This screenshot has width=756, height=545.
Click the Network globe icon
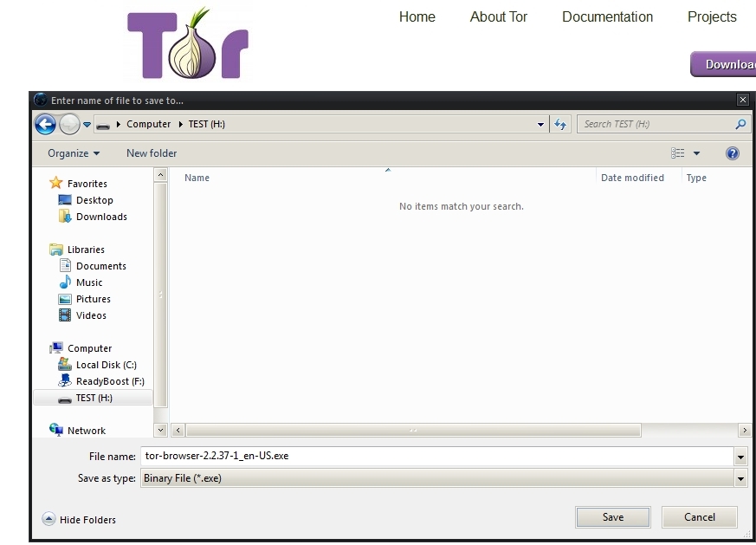[56, 430]
